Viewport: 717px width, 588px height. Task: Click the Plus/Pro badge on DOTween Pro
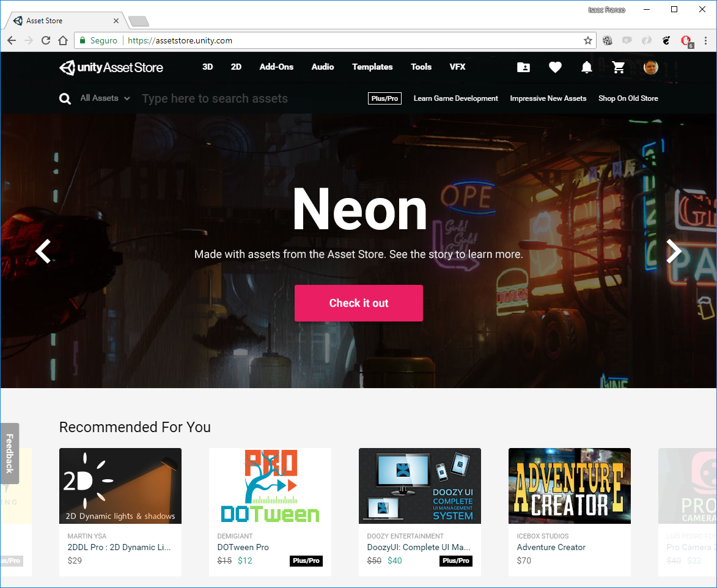click(306, 560)
